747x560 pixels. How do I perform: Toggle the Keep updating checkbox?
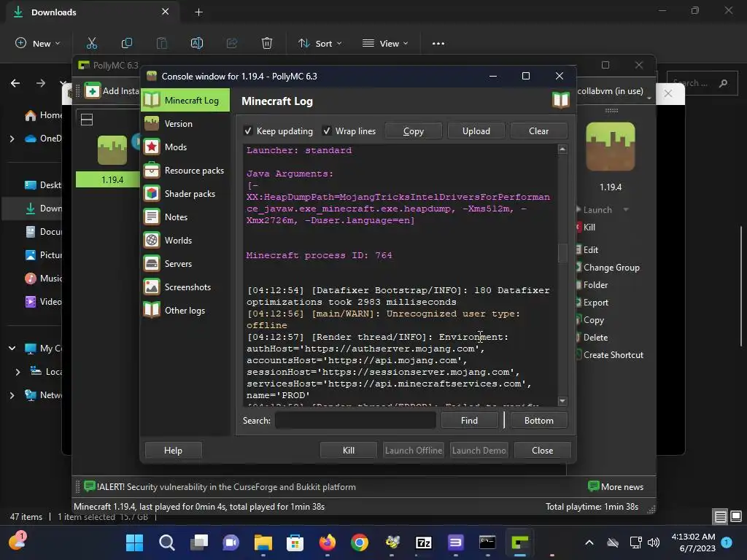(x=248, y=131)
